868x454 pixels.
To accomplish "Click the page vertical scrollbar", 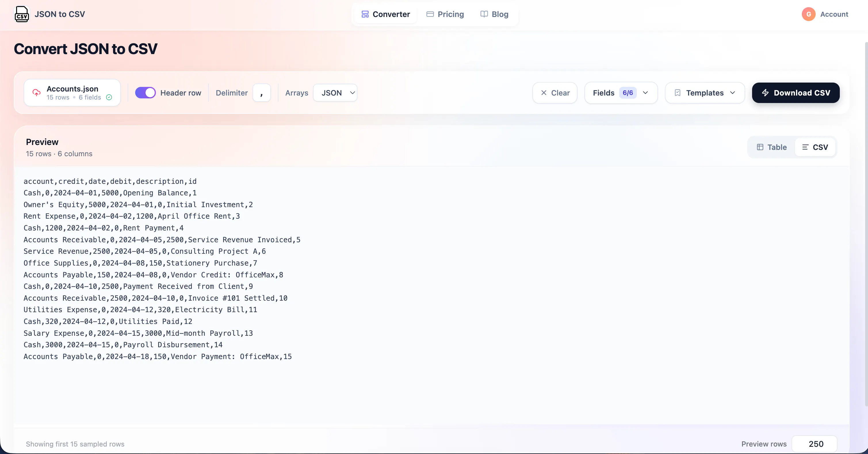I will [x=866, y=224].
